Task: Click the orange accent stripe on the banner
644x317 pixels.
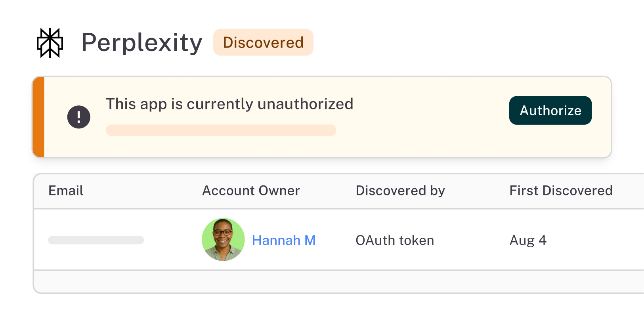Action: tap(38, 116)
